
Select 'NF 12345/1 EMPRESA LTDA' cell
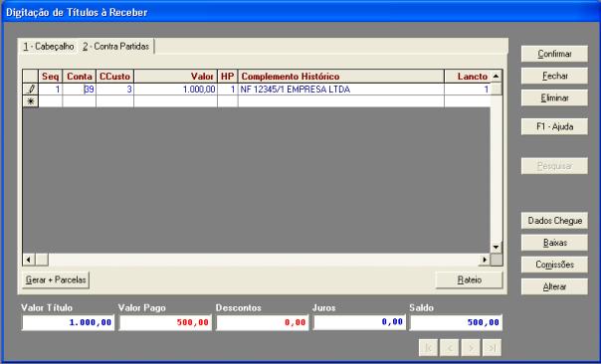[340, 90]
